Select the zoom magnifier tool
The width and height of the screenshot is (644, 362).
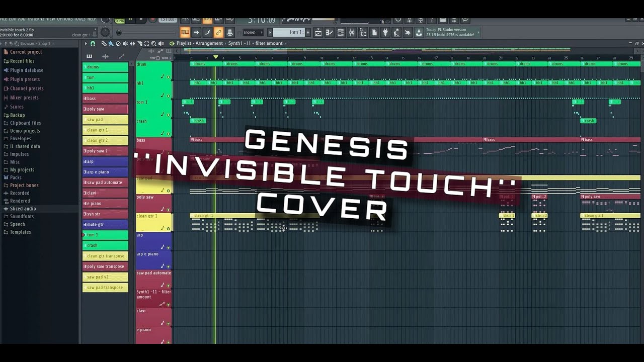(153, 44)
